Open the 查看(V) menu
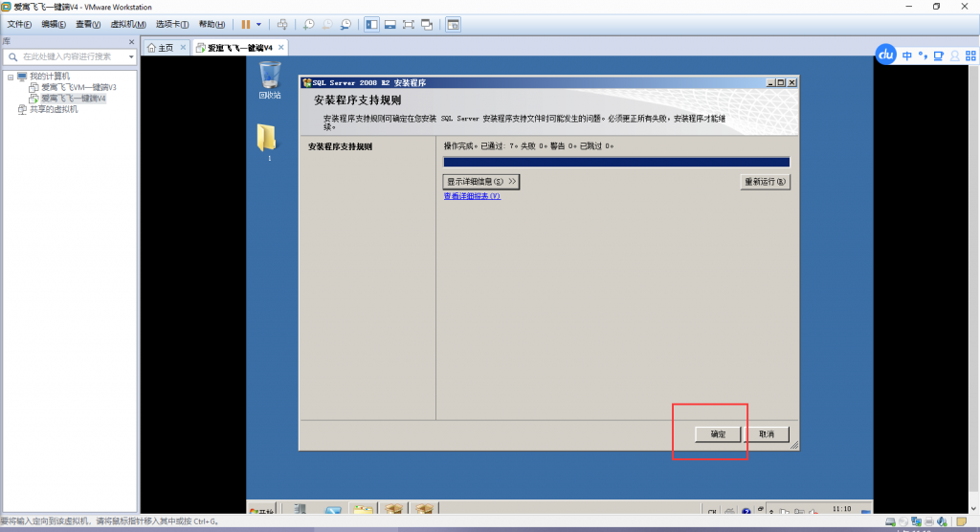 (88, 24)
